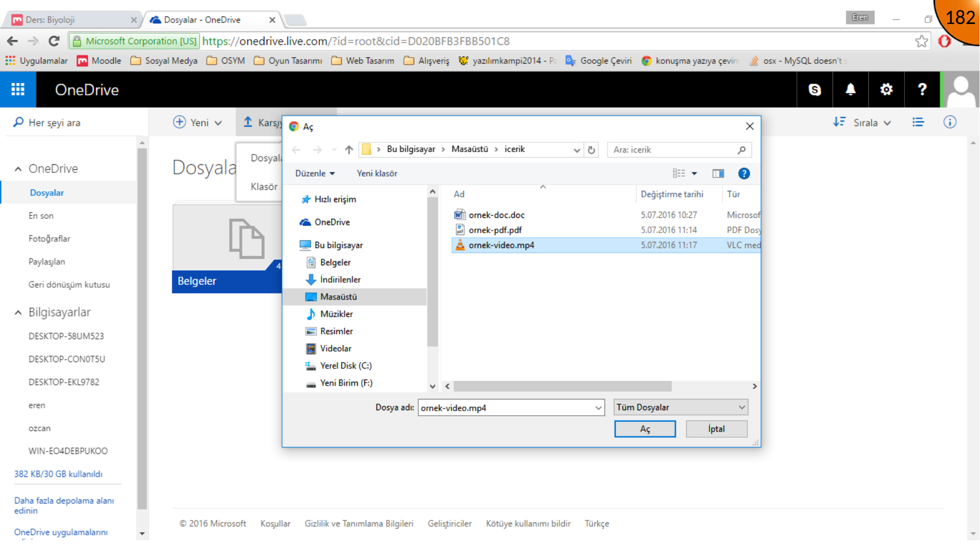Open Resimler in the dialog tree

click(x=336, y=332)
